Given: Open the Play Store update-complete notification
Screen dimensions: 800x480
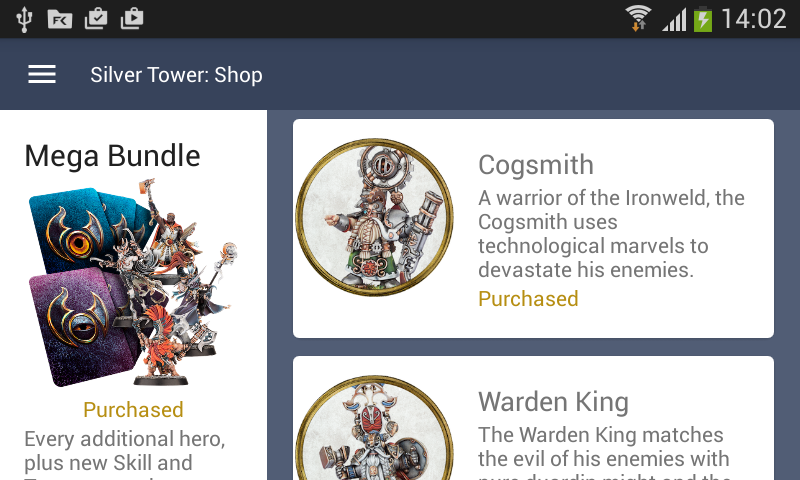Looking at the screenshot, I should [96, 19].
